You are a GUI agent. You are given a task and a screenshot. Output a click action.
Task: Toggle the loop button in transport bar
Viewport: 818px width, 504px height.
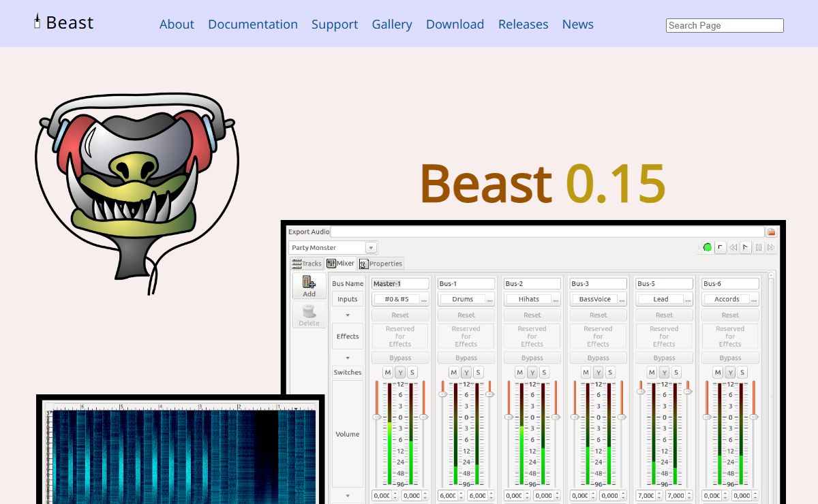[721, 247]
